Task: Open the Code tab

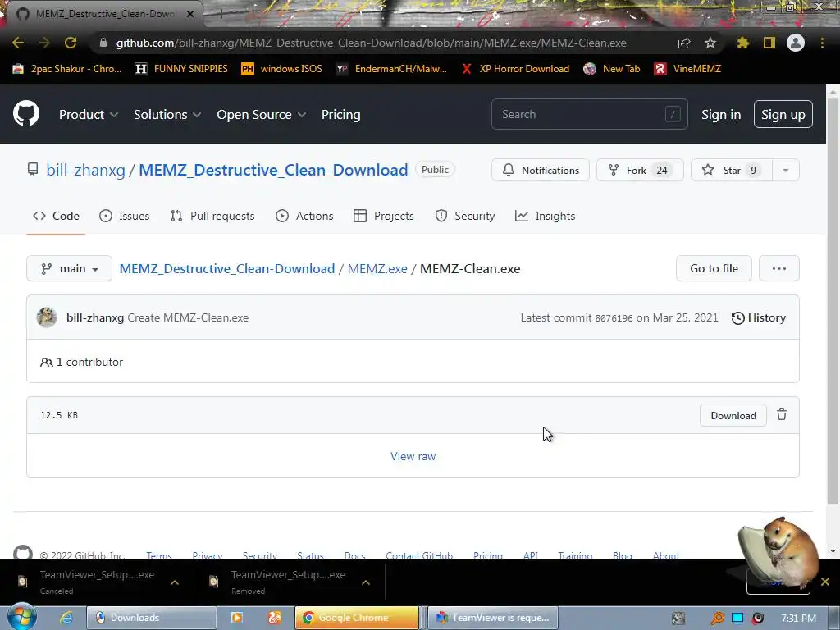Action: point(56,216)
